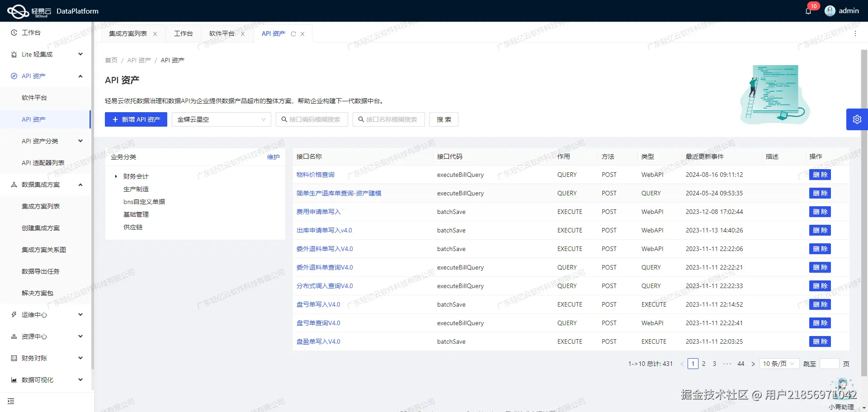
Task: Switch to the 软件平台 tab
Action: (222, 33)
